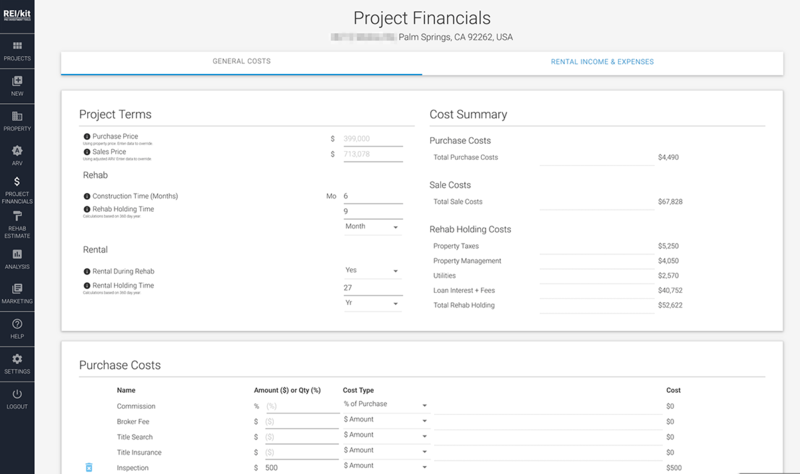Select the General Costs tab
This screenshot has width=800, height=474.
(241, 62)
